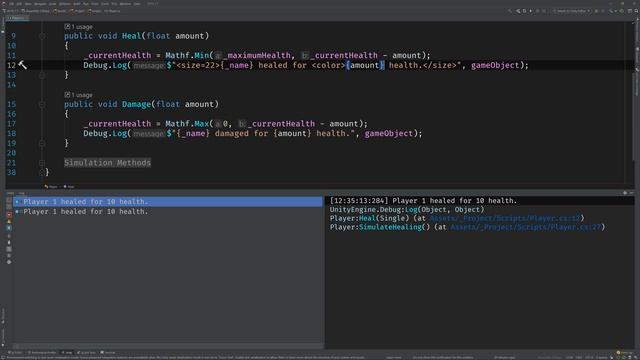Switch to the open editor tab under the toolbar

tap(17, 18)
